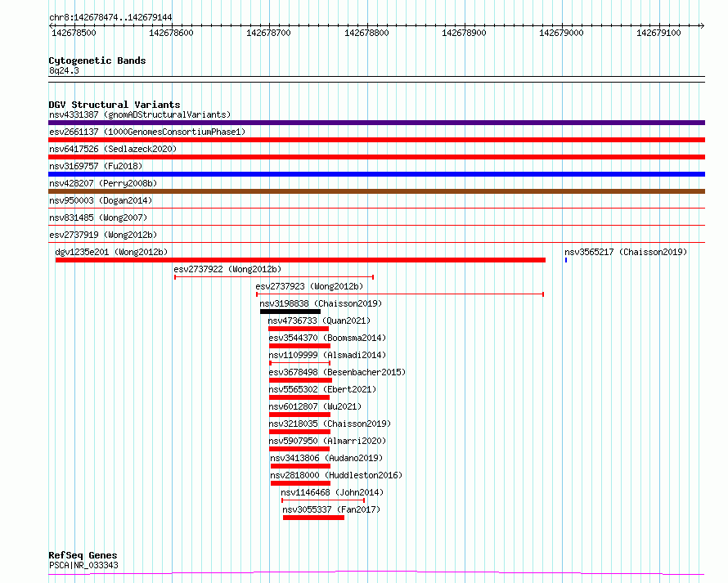Click nsv6012807 (Wu2021) label
This screenshot has height=583, width=728.
click(315, 406)
